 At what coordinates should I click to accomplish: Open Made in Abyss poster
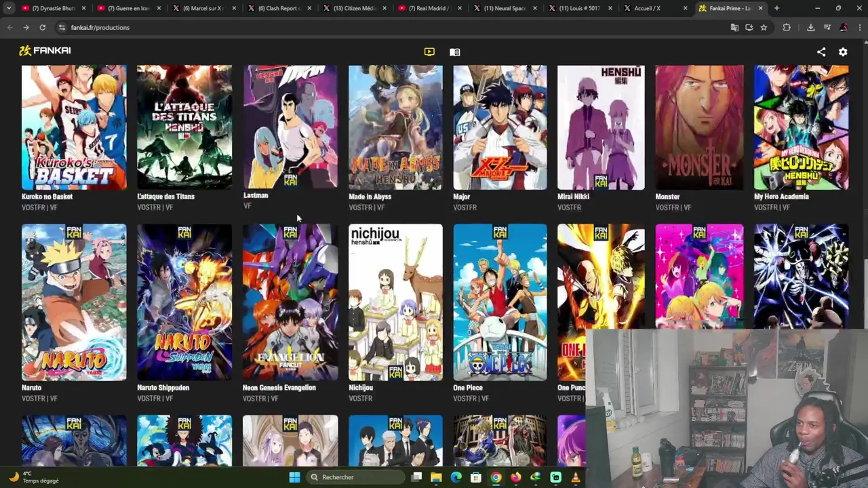click(x=395, y=127)
